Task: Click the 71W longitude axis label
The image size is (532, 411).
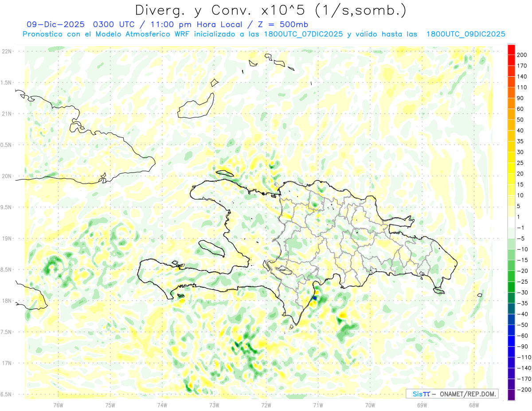Action: pos(318,404)
